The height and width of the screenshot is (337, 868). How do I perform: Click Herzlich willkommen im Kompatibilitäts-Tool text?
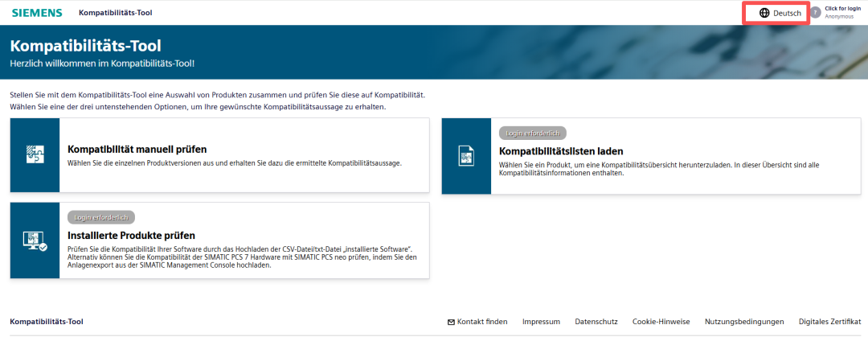(x=102, y=64)
